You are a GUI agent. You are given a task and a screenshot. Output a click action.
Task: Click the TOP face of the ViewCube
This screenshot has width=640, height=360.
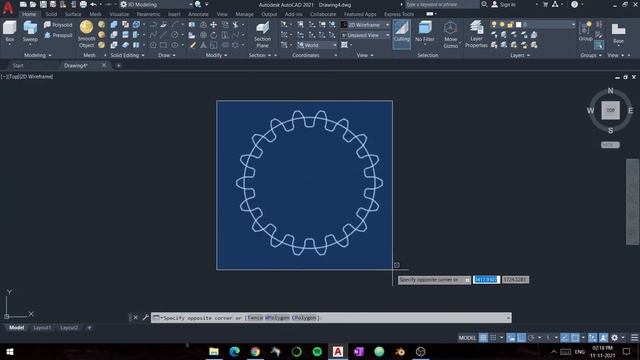tap(610, 110)
